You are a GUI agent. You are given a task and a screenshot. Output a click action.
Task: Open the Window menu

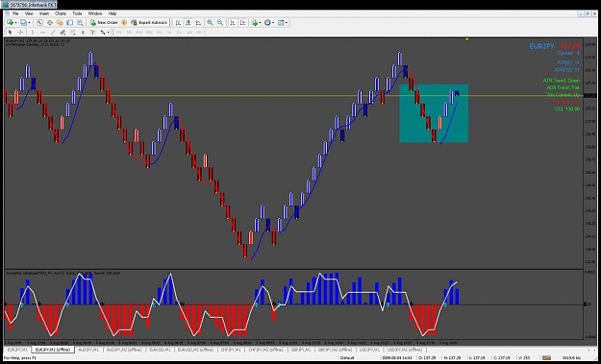[x=95, y=13]
